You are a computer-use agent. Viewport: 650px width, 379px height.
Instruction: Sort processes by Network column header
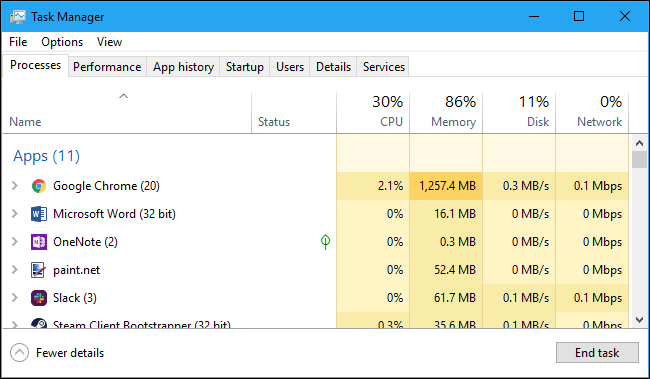(x=592, y=112)
